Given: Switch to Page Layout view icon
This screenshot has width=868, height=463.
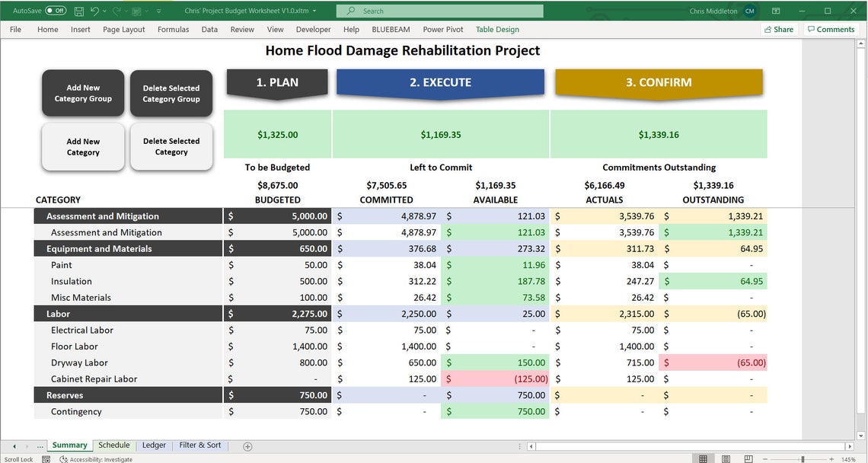Looking at the screenshot, I should (726, 459).
